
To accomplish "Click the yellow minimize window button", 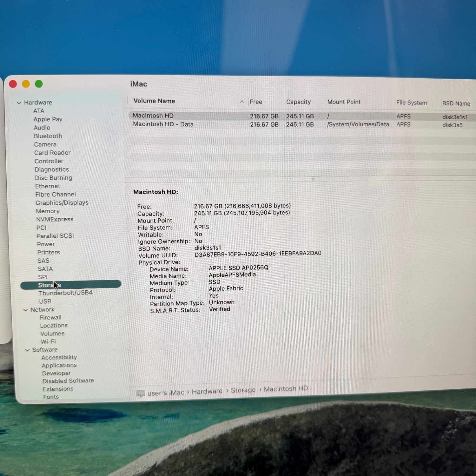I will 26,84.
